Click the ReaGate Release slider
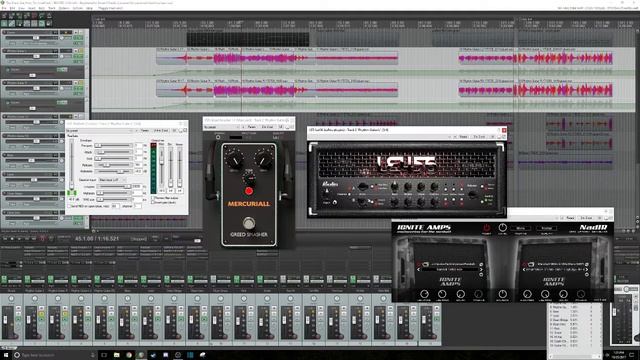The width and height of the screenshot is (640, 360). pyautogui.click(x=113, y=165)
